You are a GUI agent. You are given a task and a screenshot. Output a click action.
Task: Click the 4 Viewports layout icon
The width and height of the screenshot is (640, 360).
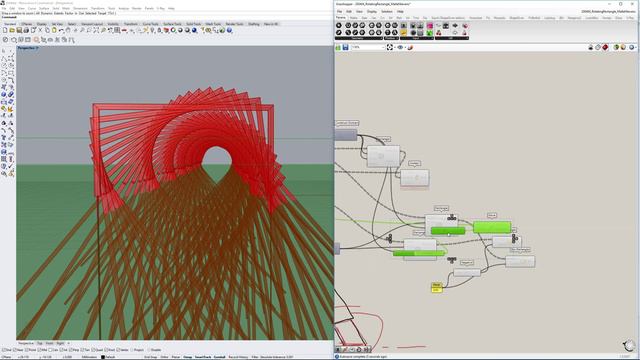[x=117, y=30]
